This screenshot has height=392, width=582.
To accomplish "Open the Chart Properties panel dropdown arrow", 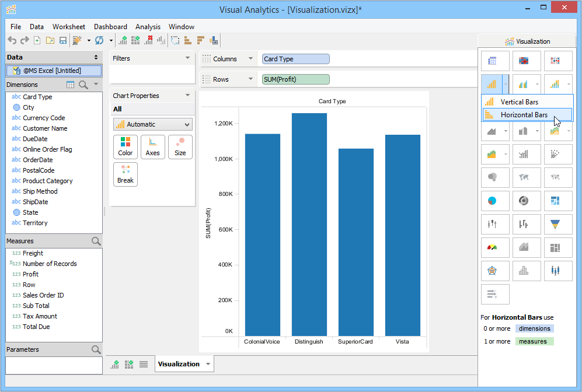I will (187, 96).
